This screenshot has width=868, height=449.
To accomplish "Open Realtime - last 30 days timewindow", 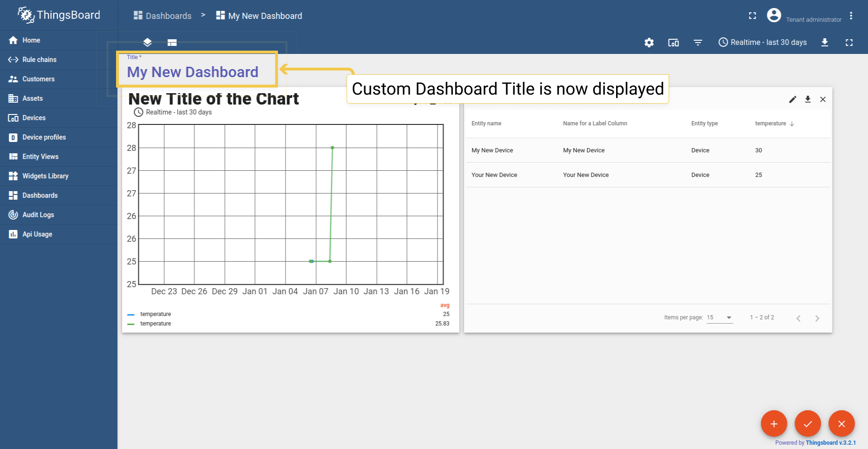I will click(762, 43).
